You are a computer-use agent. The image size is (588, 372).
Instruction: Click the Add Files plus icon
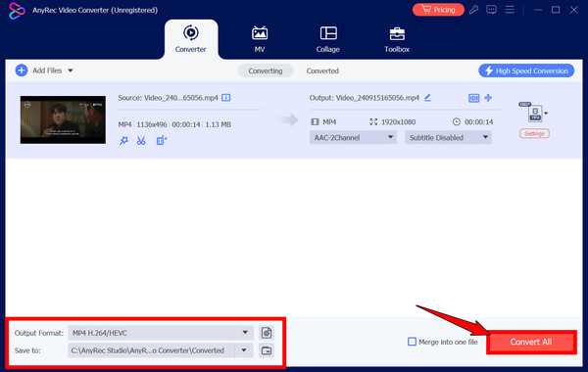(22, 70)
